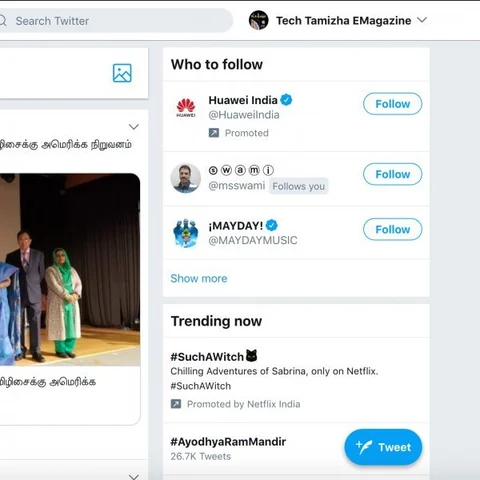Click the Huawei India verified badge
480x480 pixels.
pyautogui.click(x=286, y=100)
